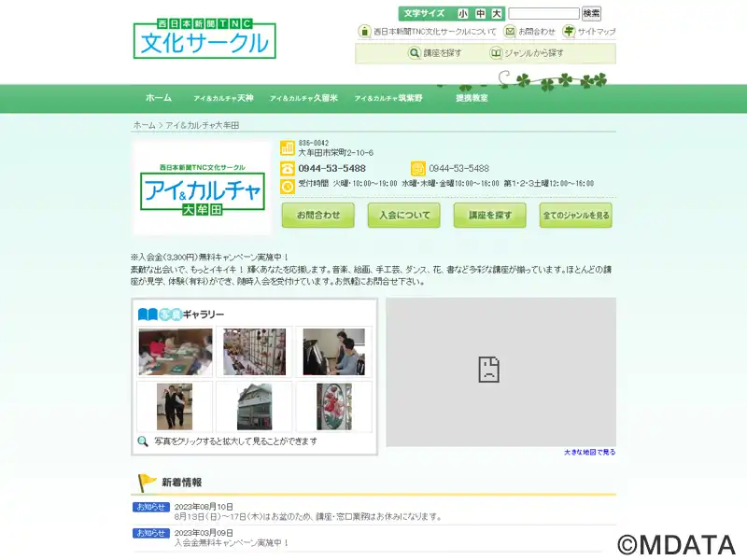Open the 提携教室 navigation tab

click(x=472, y=98)
